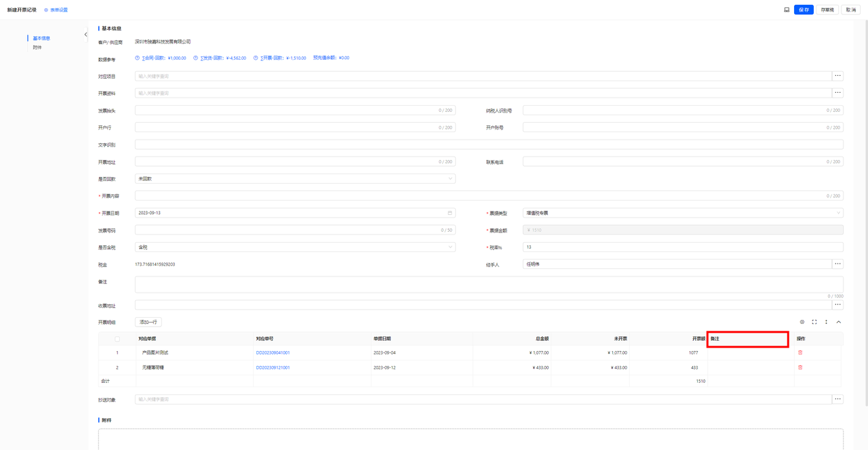Open 表单设置 form settings
The image size is (868, 450).
tap(56, 9)
